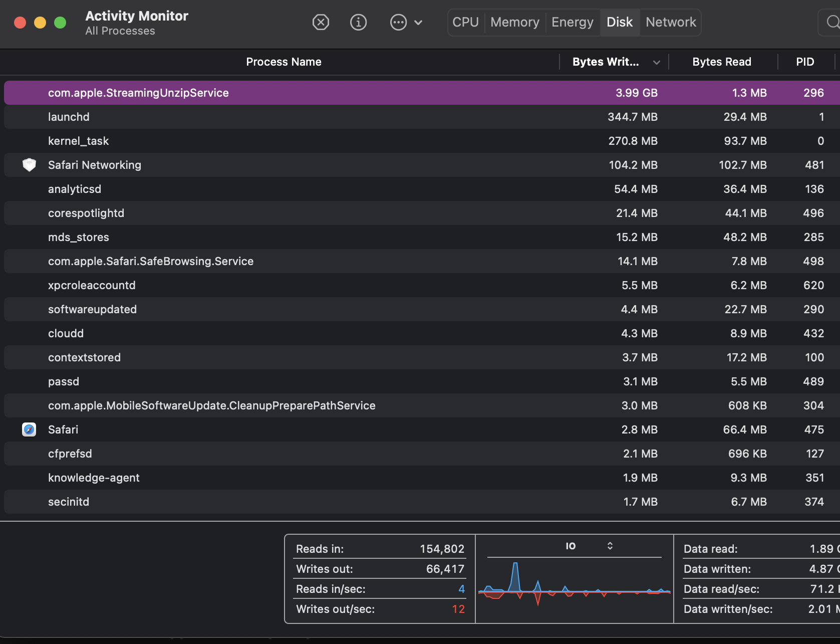Select the Network tab
Viewport: 840px width, 644px height.
click(670, 22)
